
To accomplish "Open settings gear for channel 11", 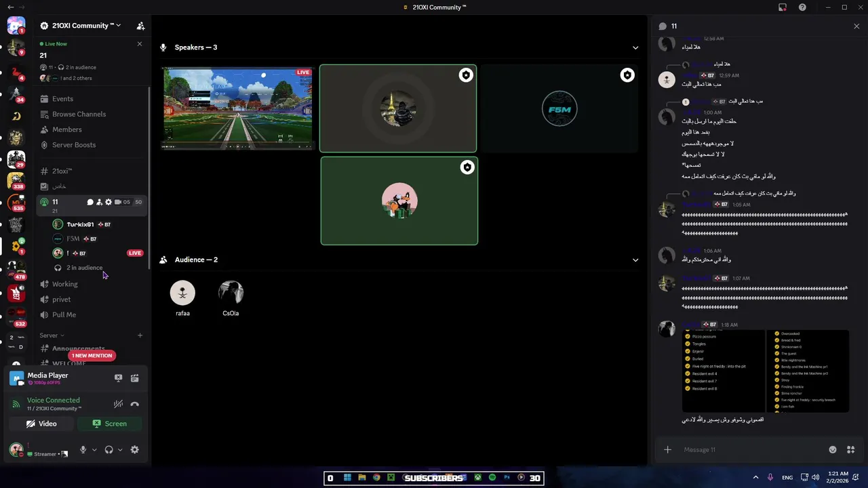I will click(x=108, y=202).
